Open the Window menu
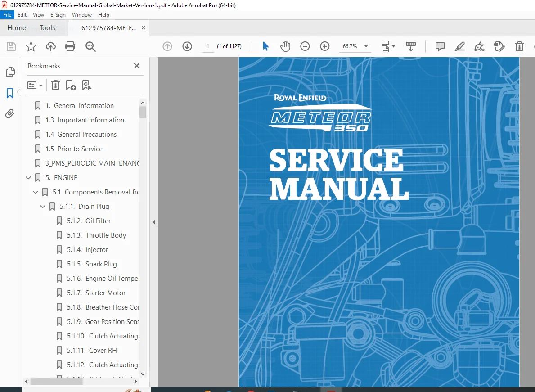Image resolution: width=535 pixels, height=392 pixels. [82, 15]
